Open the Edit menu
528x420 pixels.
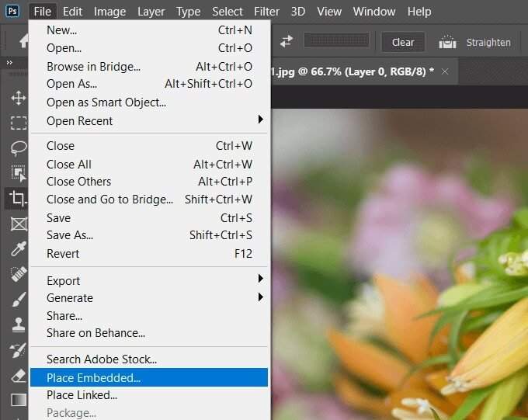72,12
